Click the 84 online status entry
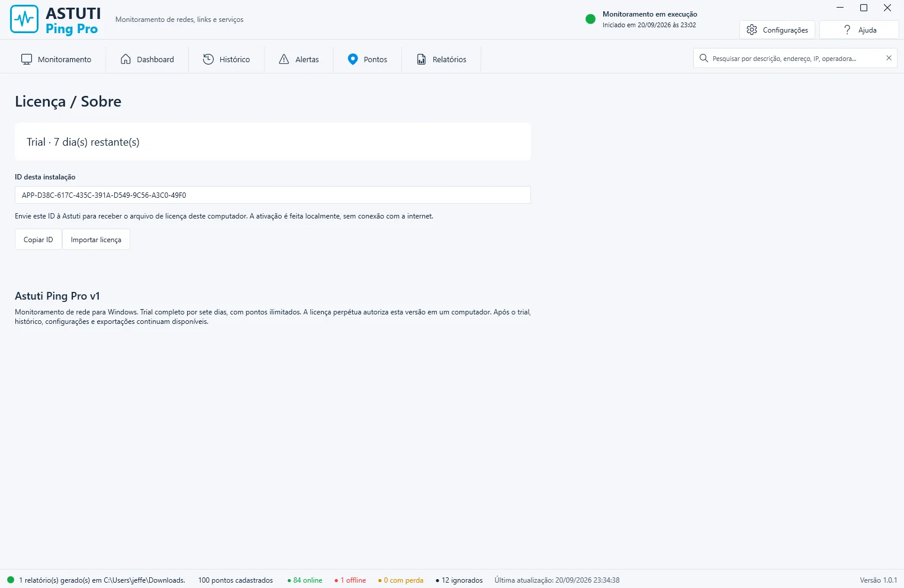The height and width of the screenshot is (588, 904). coord(305,580)
